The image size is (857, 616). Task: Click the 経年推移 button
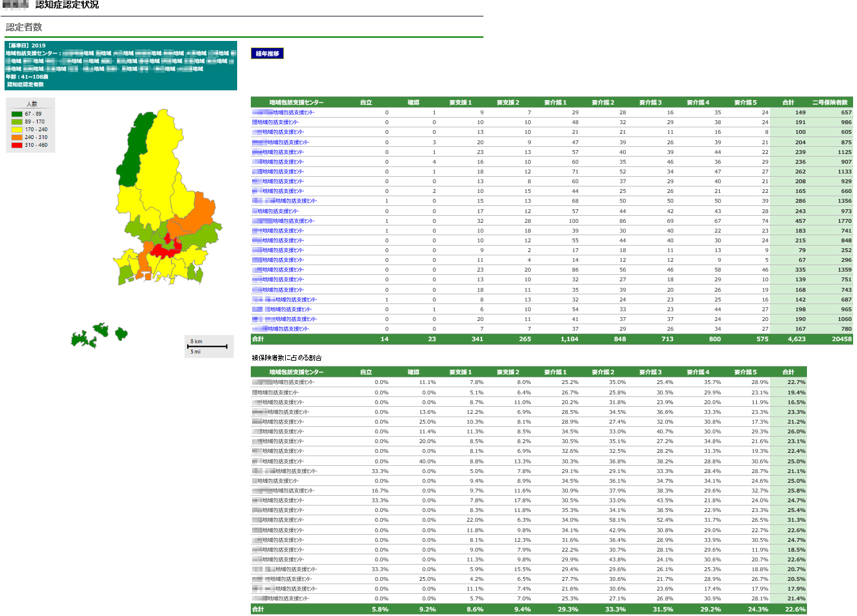267,54
